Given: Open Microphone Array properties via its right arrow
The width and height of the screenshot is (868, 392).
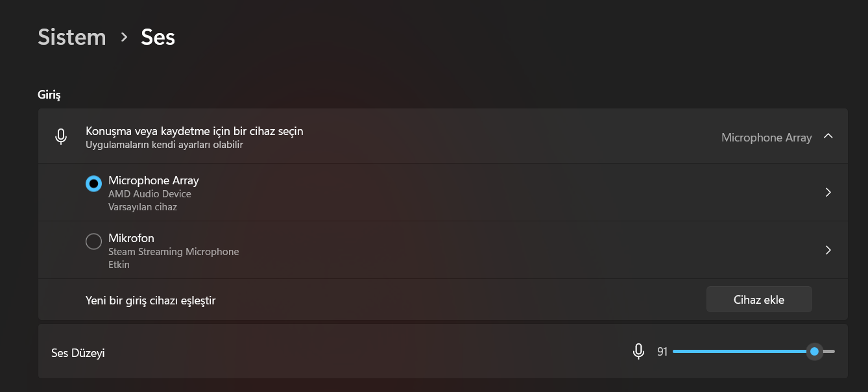Looking at the screenshot, I should click(828, 193).
